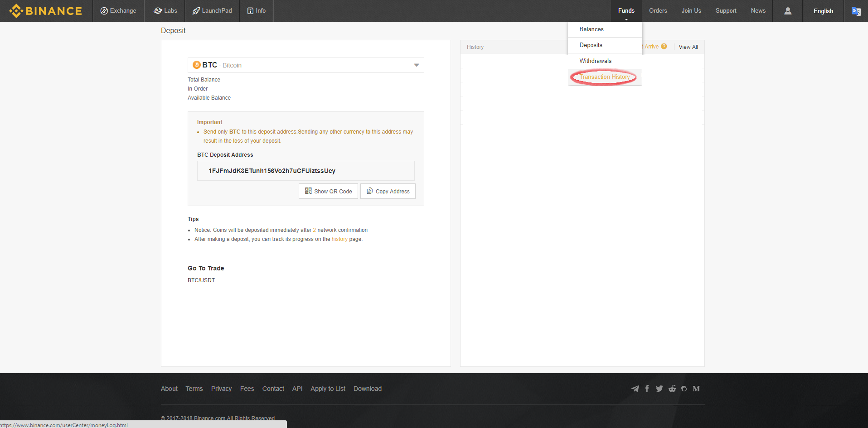The height and width of the screenshot is (428, 868).
Task: Click the Telegram icon in footer
Action: (635, 389)
